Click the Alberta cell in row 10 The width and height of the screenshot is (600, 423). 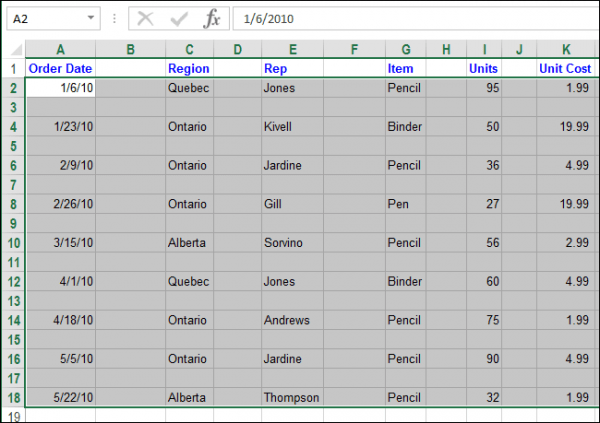coord(189,243)
